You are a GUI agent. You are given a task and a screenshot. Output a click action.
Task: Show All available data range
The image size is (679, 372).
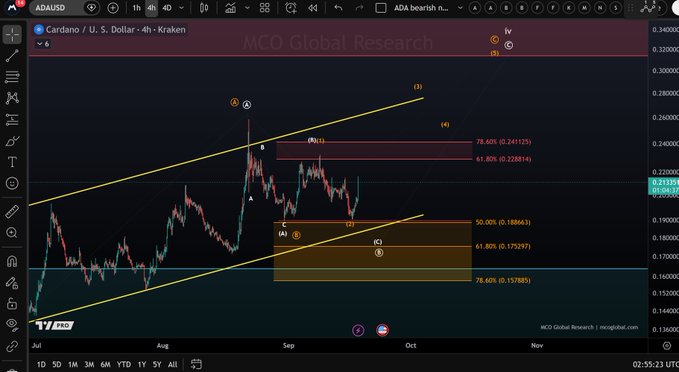point(172,364)
